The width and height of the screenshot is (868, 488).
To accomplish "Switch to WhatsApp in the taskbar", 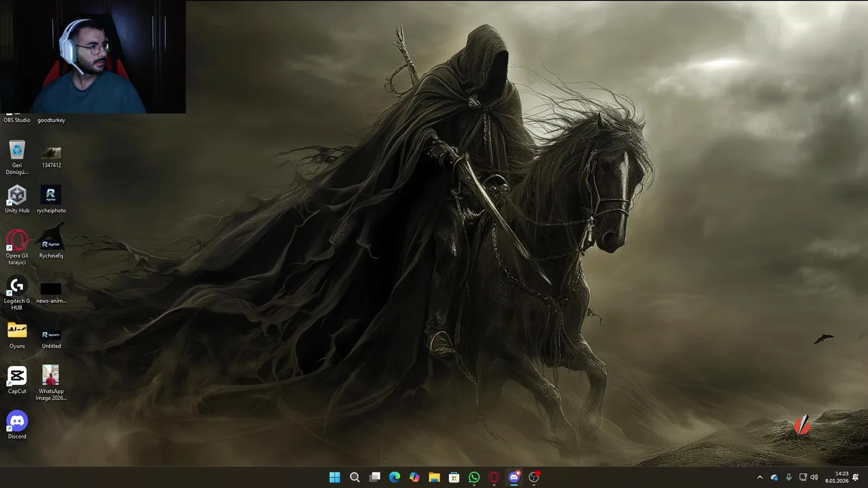I will point(474,477).
